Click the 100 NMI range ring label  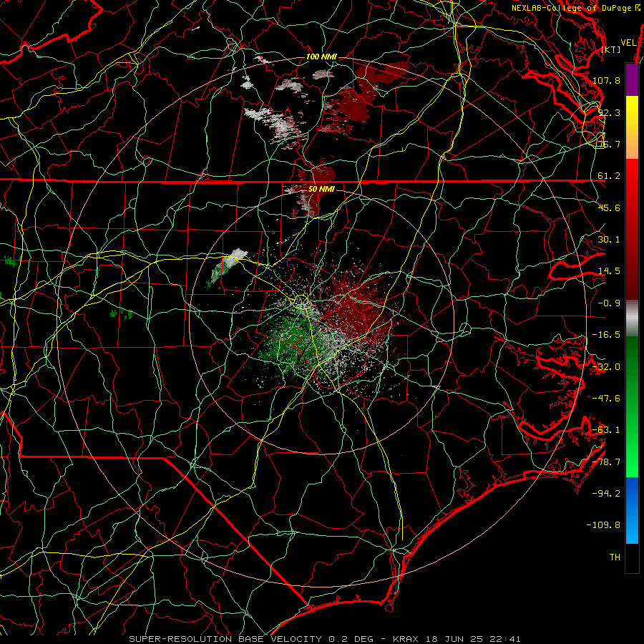click(x=321, y=57)
